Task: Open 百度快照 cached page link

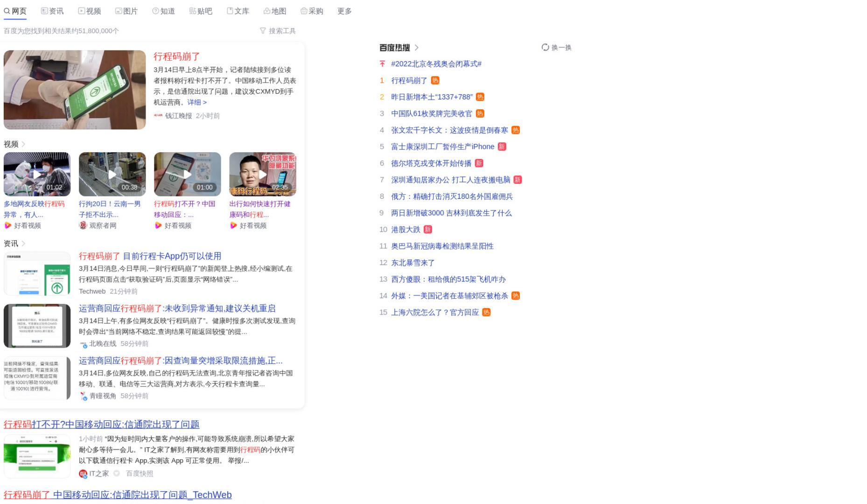Action: (x=140, y=474)
